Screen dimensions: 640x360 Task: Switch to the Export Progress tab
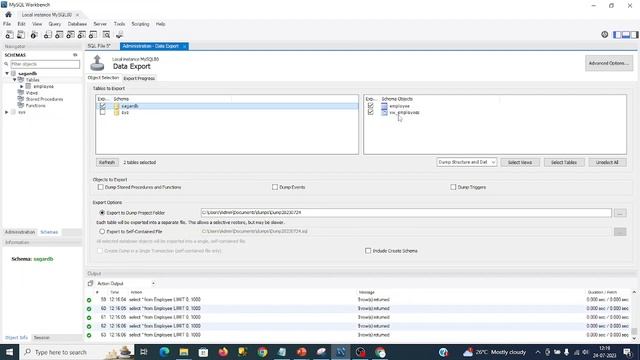click(139, 78)
